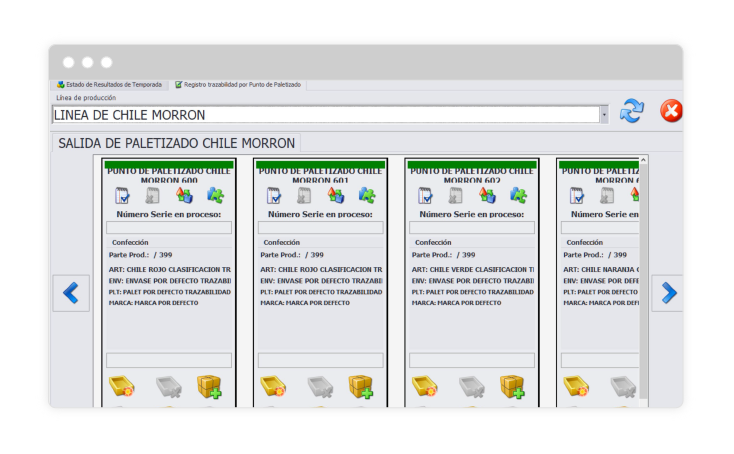The height and width of the screenshot is (454, 734).
Task: Select the SALIDA DE PALETIZADO CHILE MORRON tab
Action: click(x=176, y=143)
